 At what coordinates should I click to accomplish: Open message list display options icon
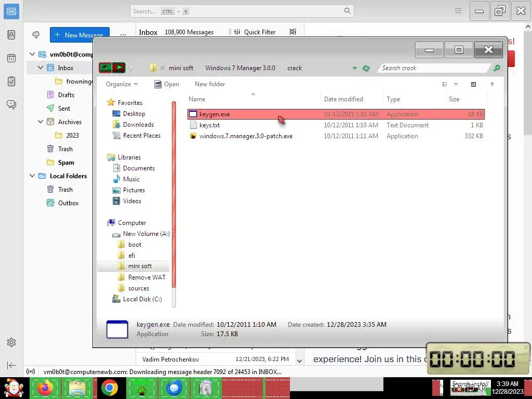point(293,32)
